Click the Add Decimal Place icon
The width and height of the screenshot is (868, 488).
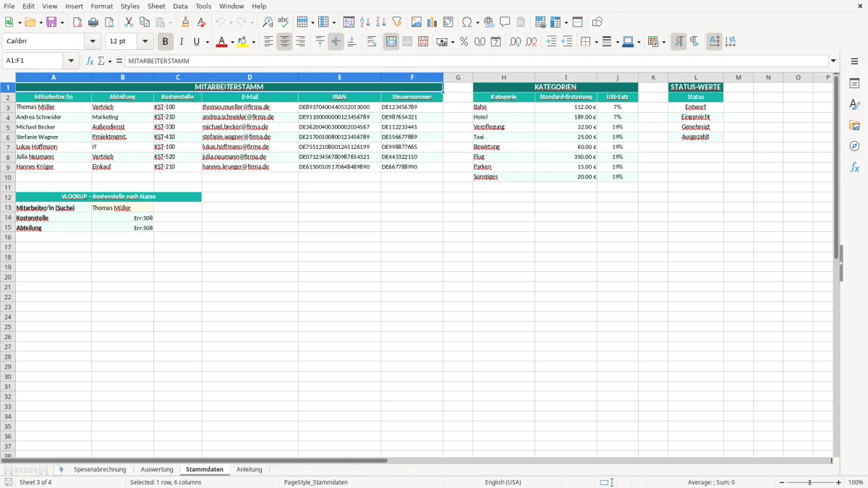(x=516, y=42)
